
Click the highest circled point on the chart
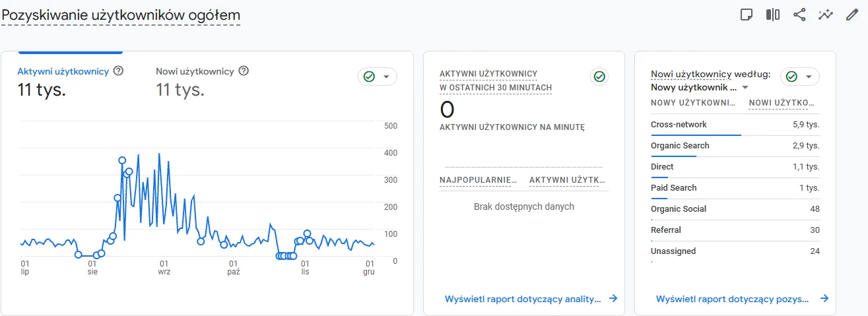(122, 160)
